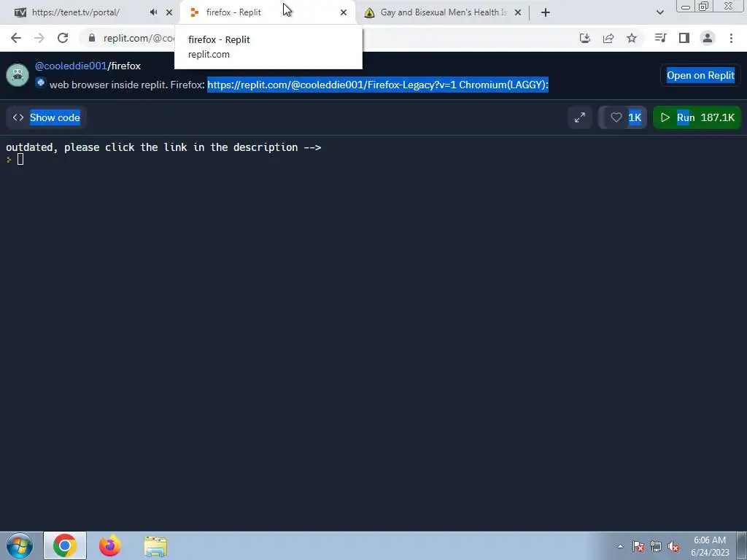This screenshot has width=747, height=560.
Task: Show code of the repl
Action: pyautogui.click(x=46, y=117)
